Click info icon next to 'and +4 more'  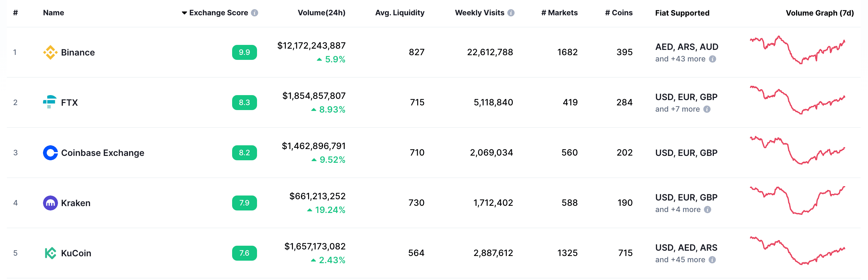point(708,210)
